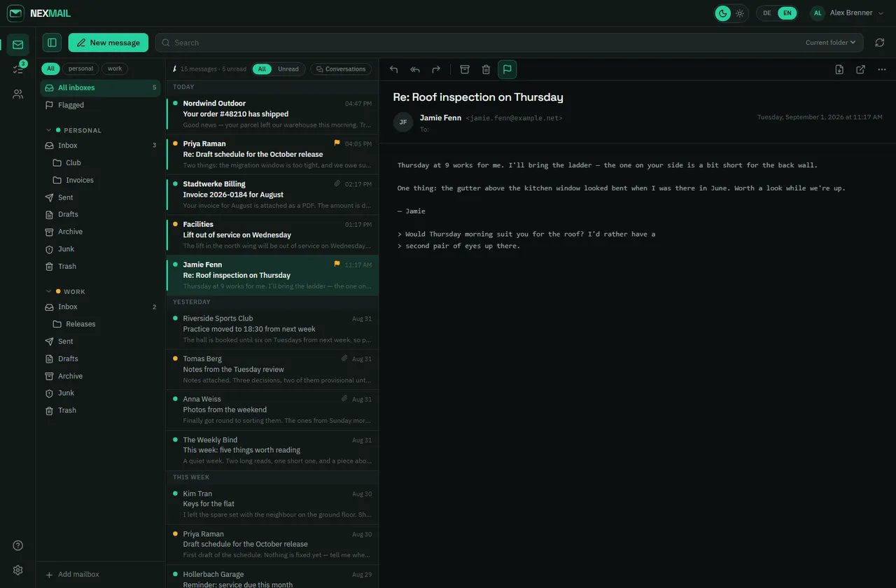
Task: Switch to light mode sun toggle
Action: (x=740, y=13)
